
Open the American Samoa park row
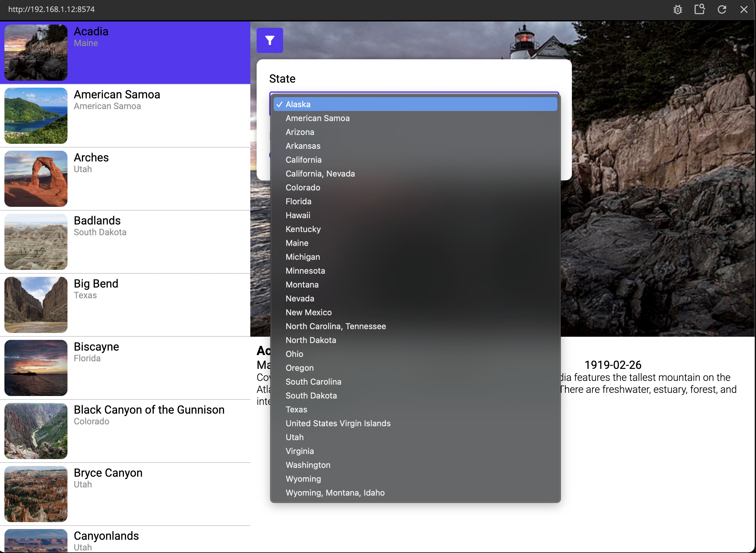tap(125, 116)
